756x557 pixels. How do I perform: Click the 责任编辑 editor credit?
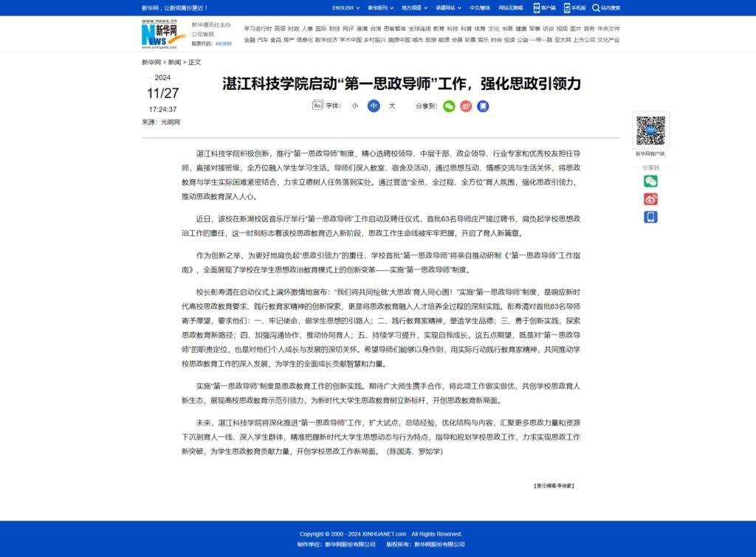[554, 485]
